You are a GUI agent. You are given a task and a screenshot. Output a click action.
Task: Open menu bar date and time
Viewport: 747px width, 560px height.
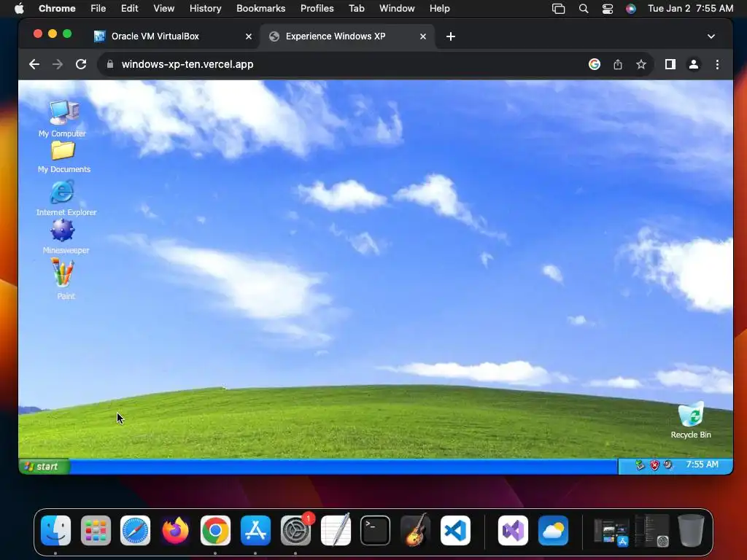tap(690, 8)
